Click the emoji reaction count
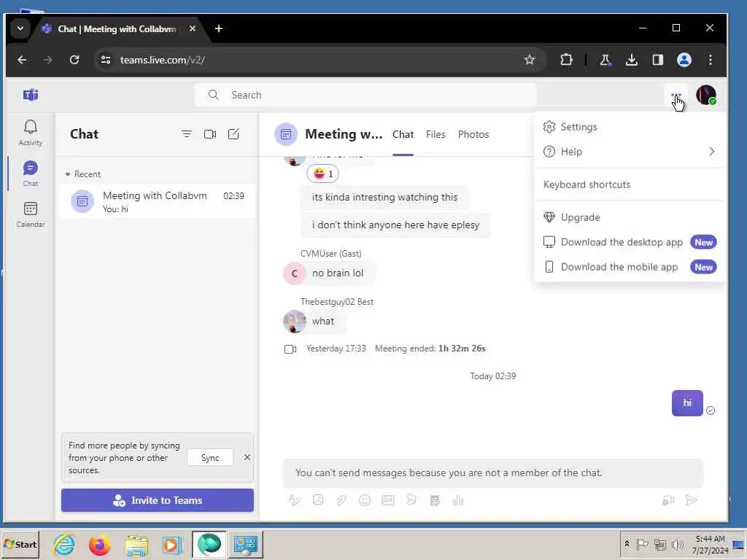The image size is (747, 560). tap(322, 174)
